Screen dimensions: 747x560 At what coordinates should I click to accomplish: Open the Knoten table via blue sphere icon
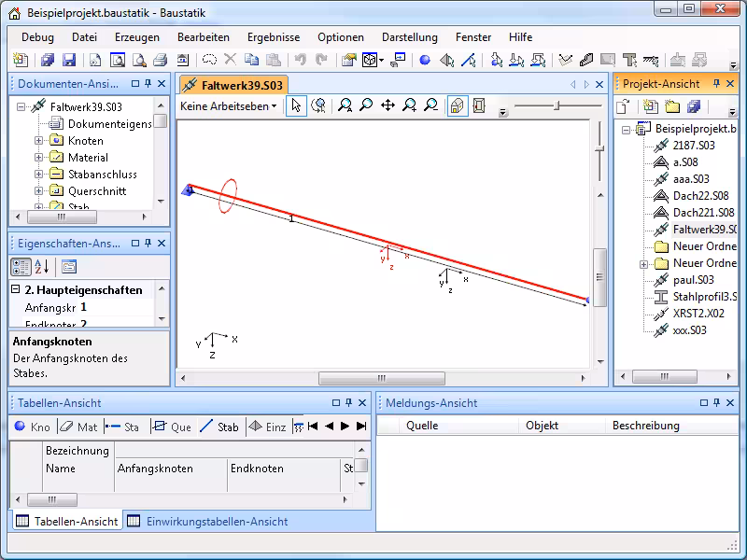[32, 427]
